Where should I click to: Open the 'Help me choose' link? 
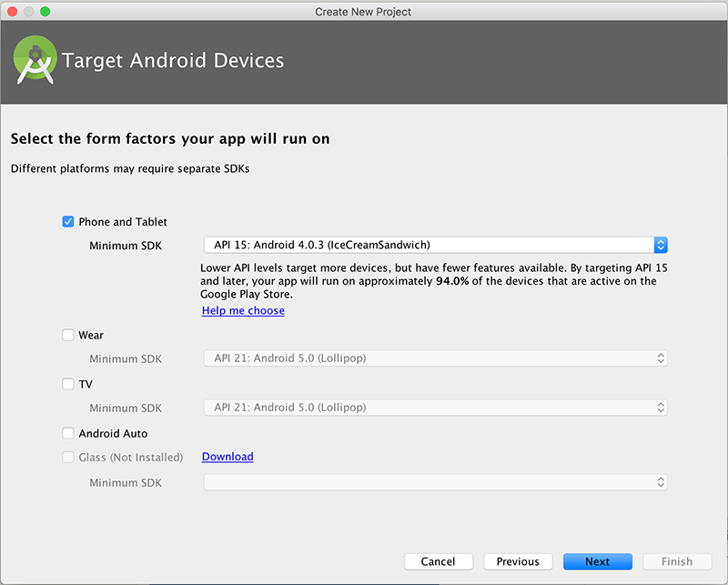[243, 310]
